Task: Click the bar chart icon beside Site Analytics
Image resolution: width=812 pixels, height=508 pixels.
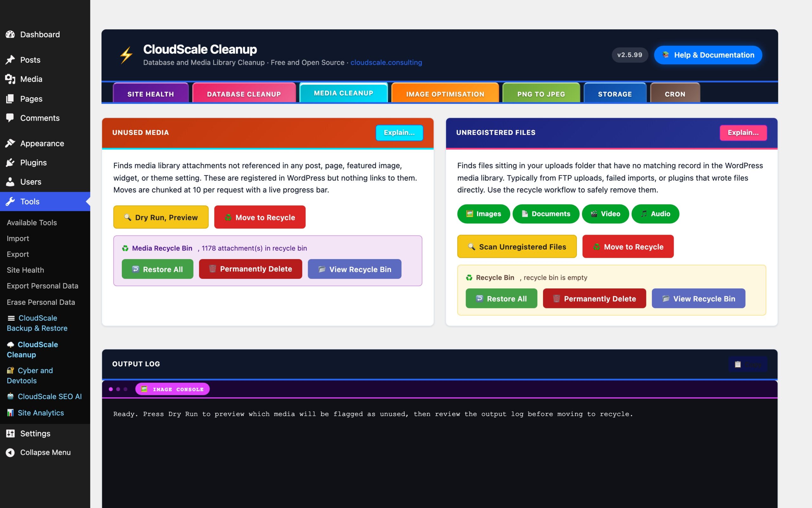Action: (x=10, y=412)
